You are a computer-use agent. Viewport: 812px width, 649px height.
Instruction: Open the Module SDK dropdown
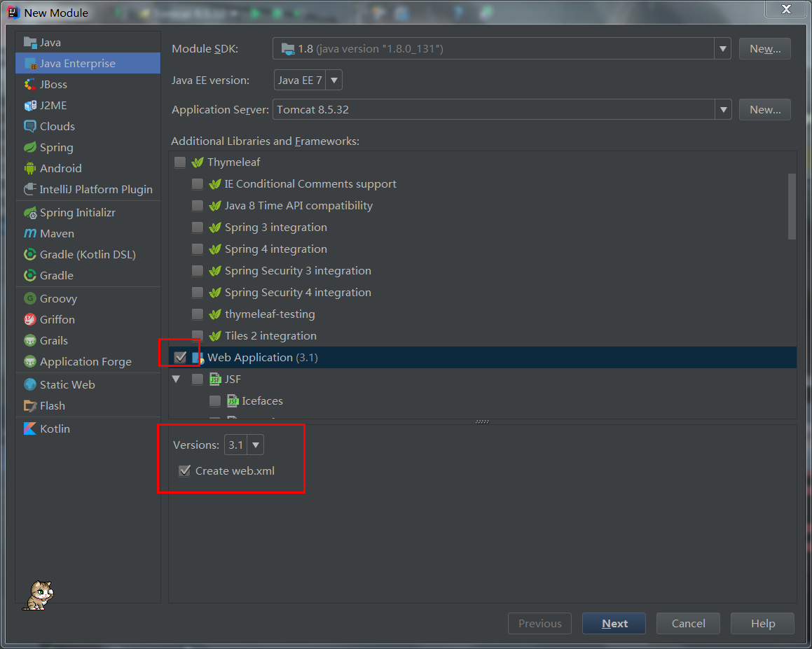tap(722, 49)
